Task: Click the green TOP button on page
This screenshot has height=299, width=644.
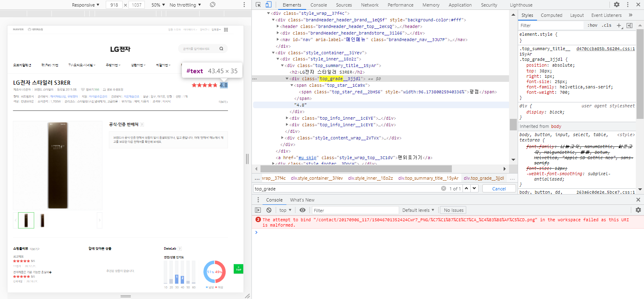Action: pyautogui.click(x=238, y=269)
